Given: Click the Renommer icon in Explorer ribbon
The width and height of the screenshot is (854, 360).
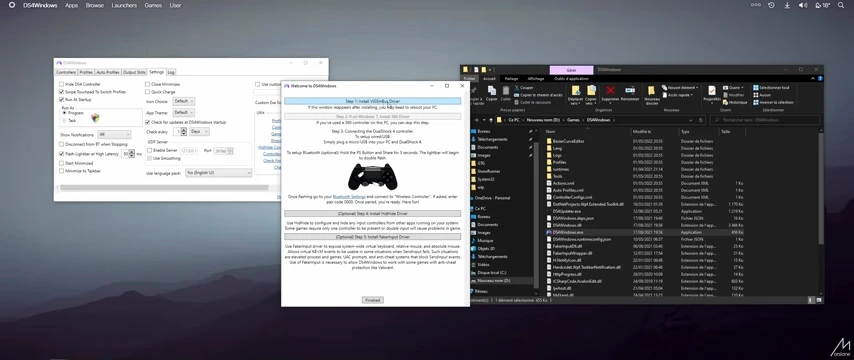Looking at the screenshot, I should click(x=630, y=90).
